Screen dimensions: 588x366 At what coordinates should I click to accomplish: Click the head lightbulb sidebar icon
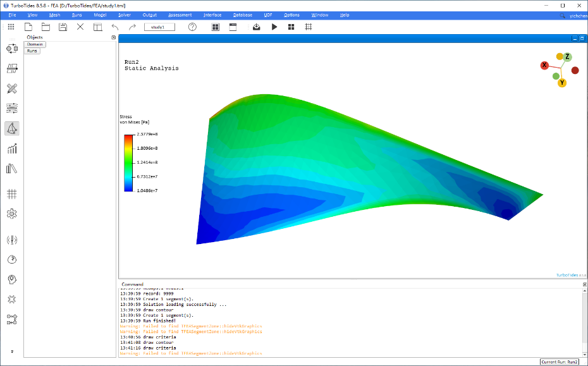(12, 279)
